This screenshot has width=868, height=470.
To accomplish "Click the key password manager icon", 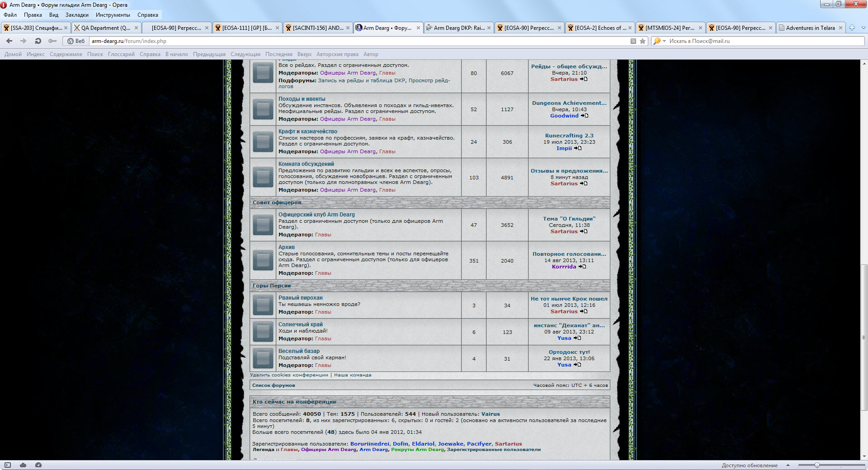I will 52,41.
